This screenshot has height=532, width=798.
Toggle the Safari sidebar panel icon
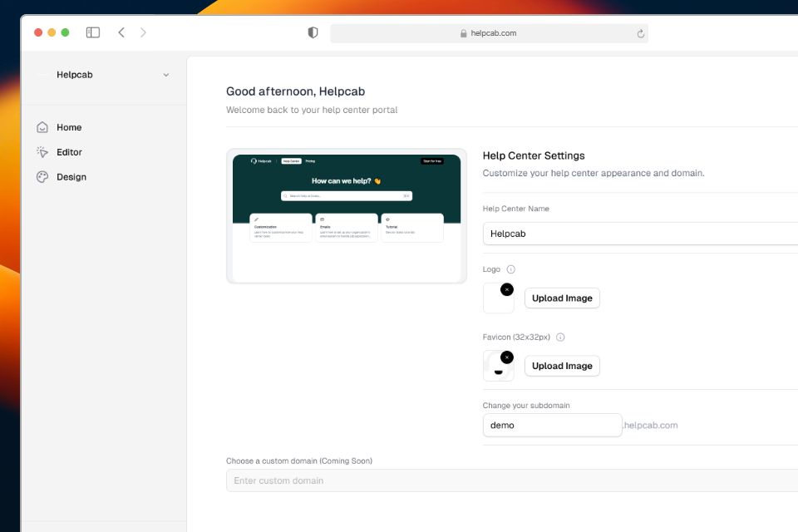click(x=93, y=32)
